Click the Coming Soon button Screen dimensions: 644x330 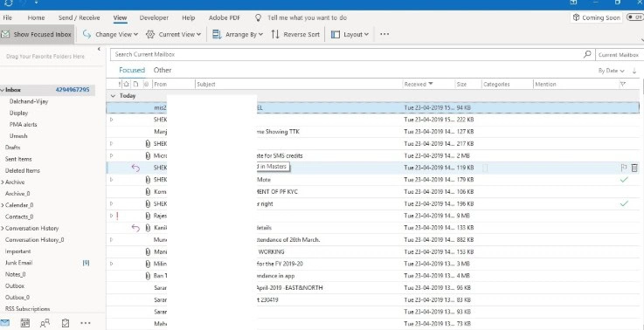(596, 17)
